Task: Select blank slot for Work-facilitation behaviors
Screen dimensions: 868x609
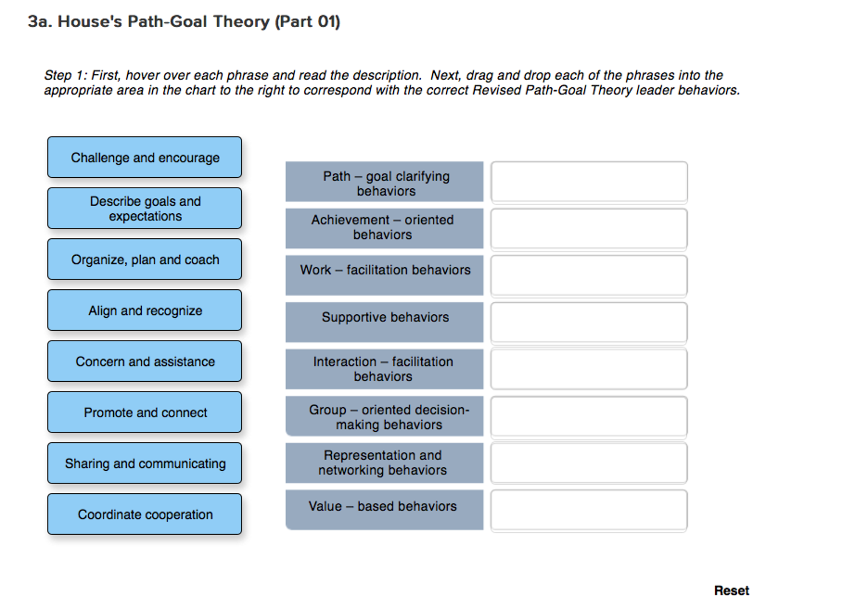Action: coord(589,276)
